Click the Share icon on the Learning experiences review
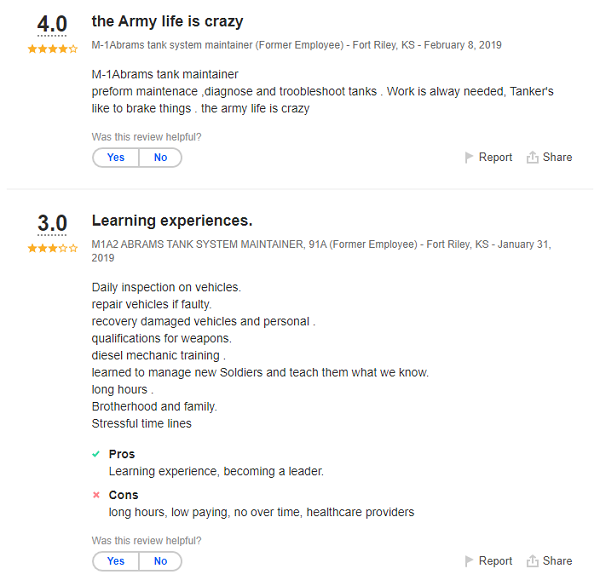600x586 pixels. (x=532, y=561)
